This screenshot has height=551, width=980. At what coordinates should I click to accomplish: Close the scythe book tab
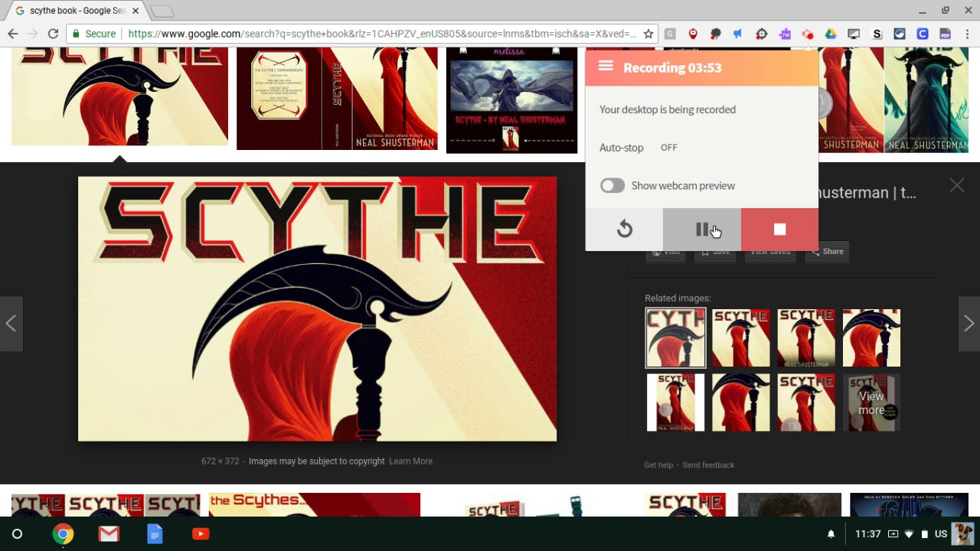click(x=134, y=11)
